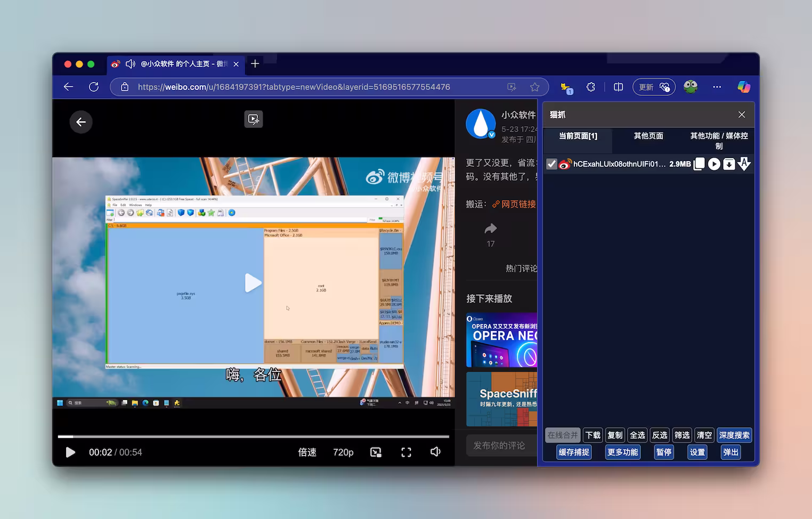Download the captured 2.9MB video file
The width and height of the screenshot is (812, 519).
[x=729, y=164]
